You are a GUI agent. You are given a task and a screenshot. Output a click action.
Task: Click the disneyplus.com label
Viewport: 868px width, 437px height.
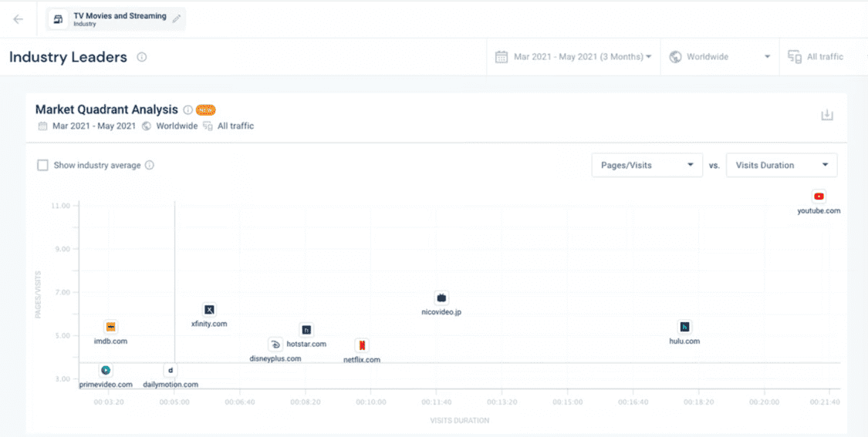click(275, 358)
